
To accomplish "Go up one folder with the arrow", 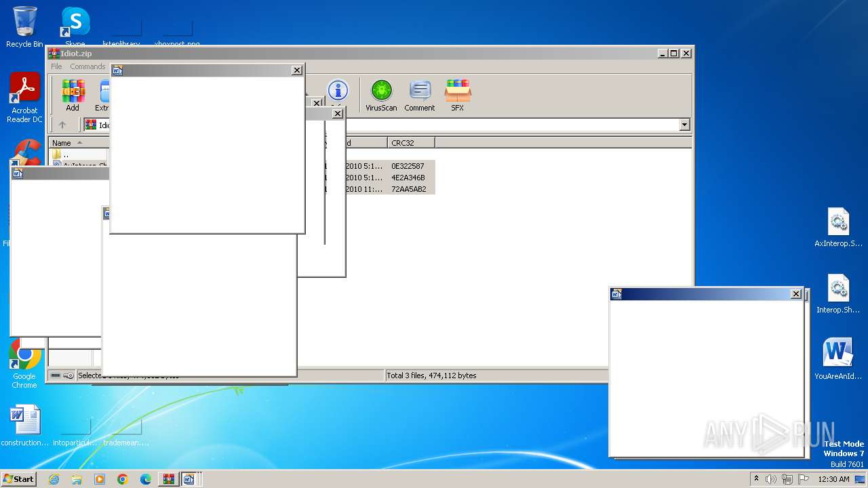I will (62, 125).
